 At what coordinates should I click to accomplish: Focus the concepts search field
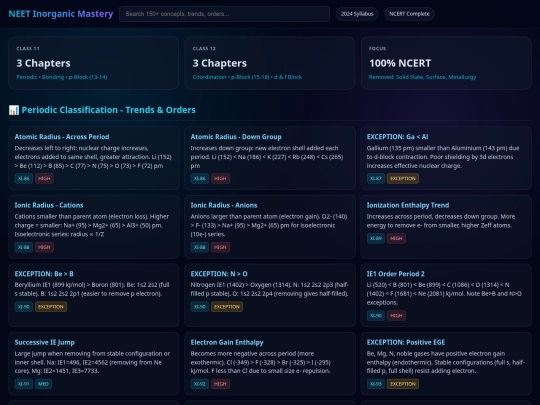tap(224, 14)
